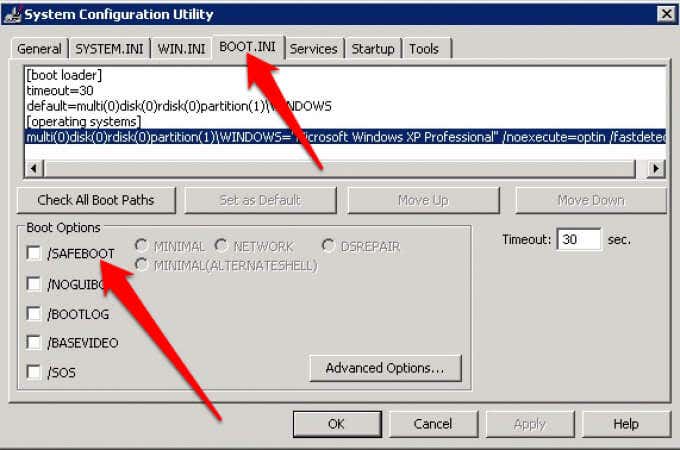
Task: Click Check All Boot Paths button
Action: coord(96,200)
